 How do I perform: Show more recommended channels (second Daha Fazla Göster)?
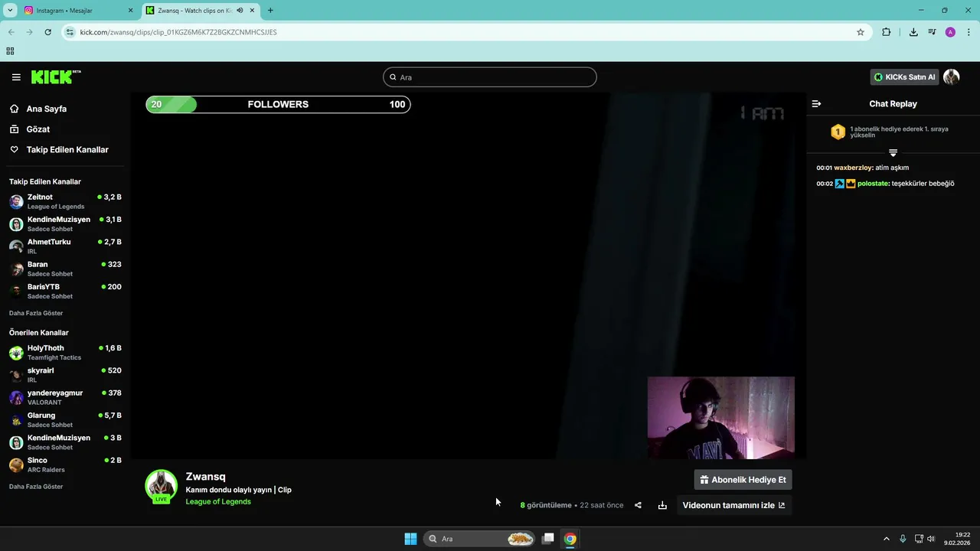(x=36, y=487)
